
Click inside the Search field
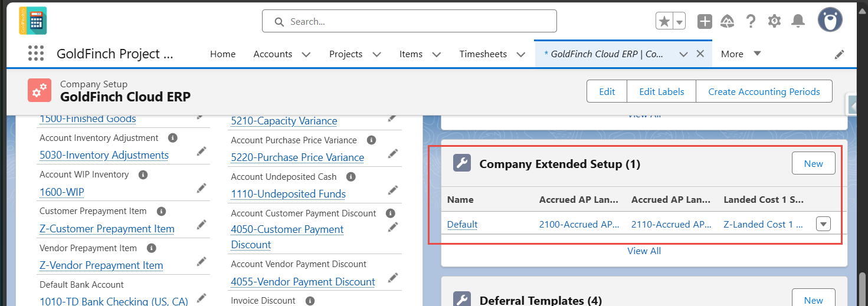coord(410,21)
